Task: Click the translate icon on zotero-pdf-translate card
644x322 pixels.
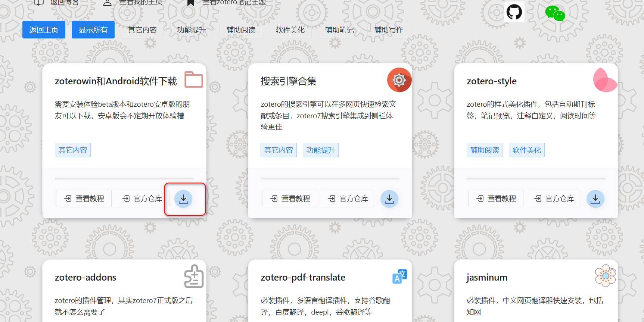Action: coord(399,276)
